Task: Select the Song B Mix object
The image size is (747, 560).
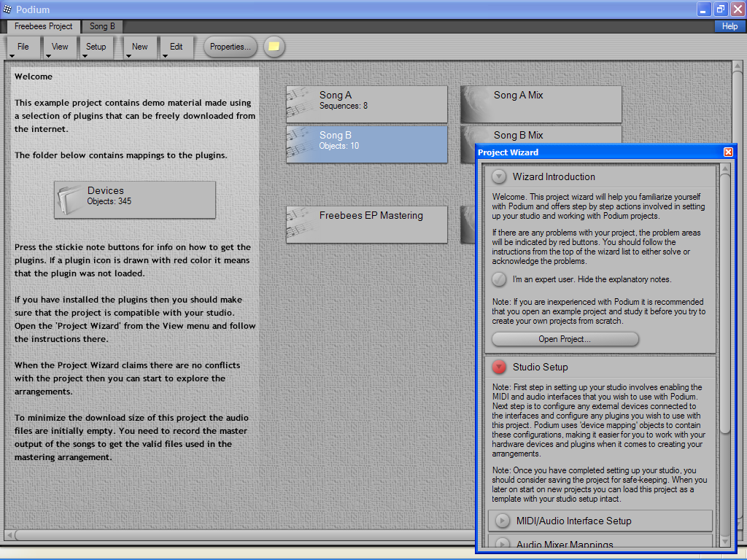Action: [x=541, y=135]
